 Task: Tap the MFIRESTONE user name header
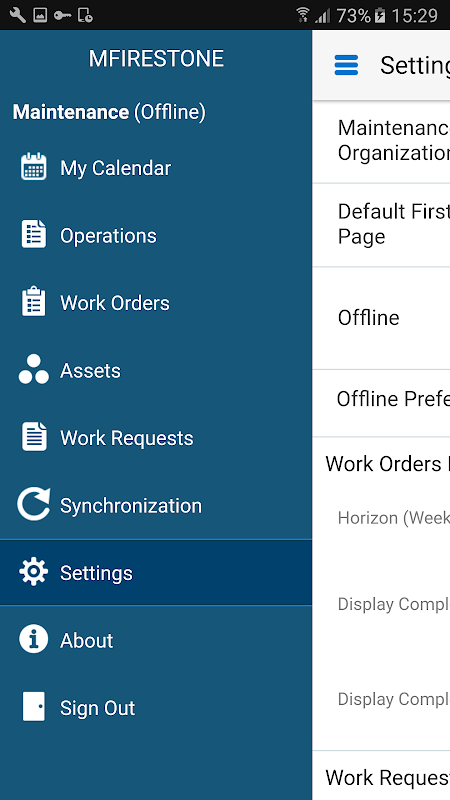pyautogui.click(x=156, y=59)
